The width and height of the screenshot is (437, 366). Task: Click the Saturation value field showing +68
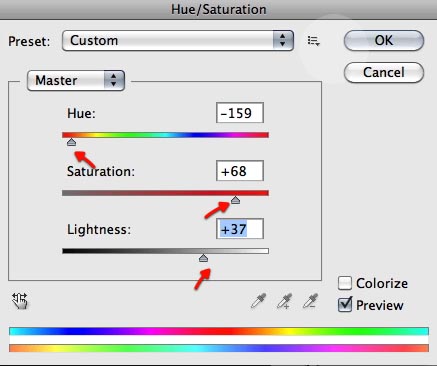point(240,171)
